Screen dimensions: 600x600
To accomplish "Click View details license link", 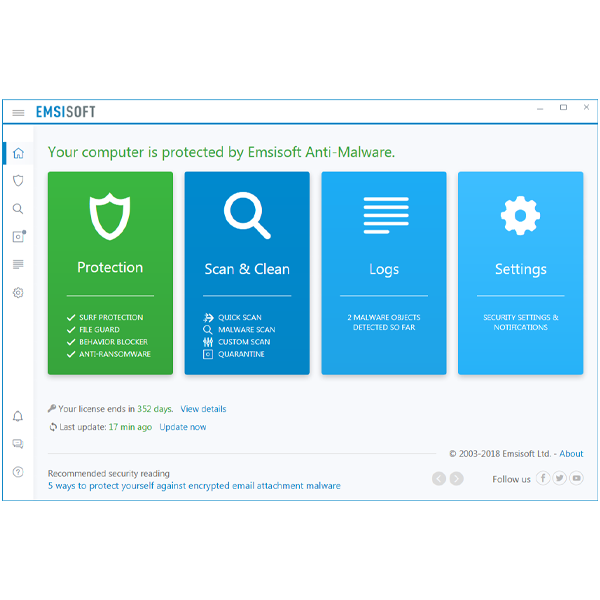I will [203, 409].
